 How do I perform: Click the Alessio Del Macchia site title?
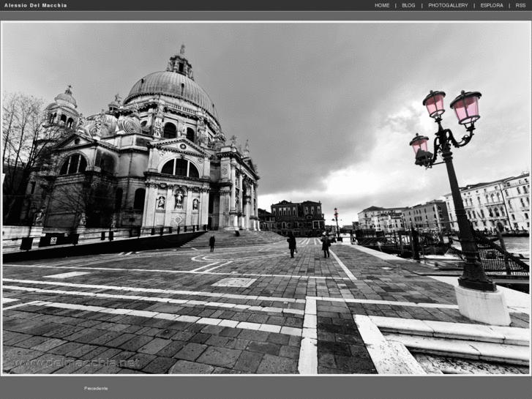[x=36, y=5]
